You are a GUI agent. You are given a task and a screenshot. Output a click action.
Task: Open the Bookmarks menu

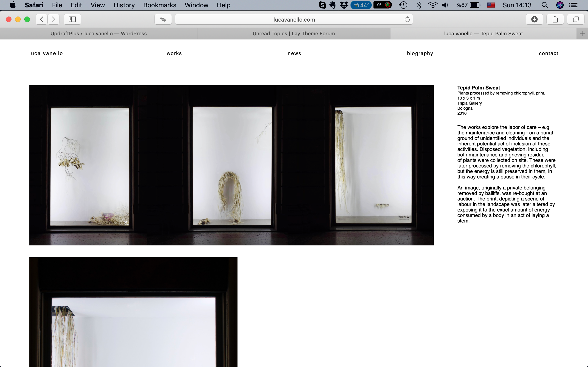point(159,5)
